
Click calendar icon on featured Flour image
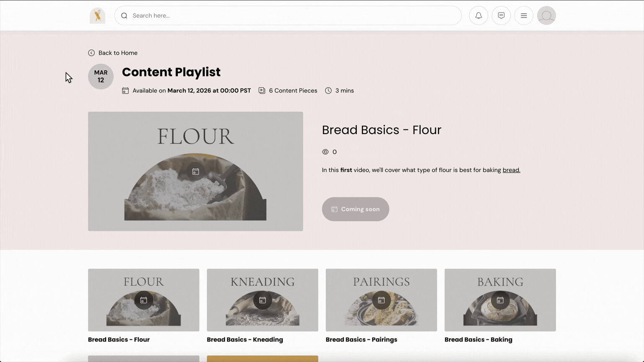[x=195, y=171]
